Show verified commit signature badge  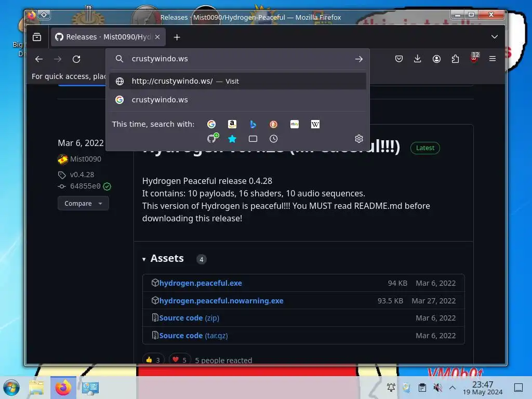(107, 187)
